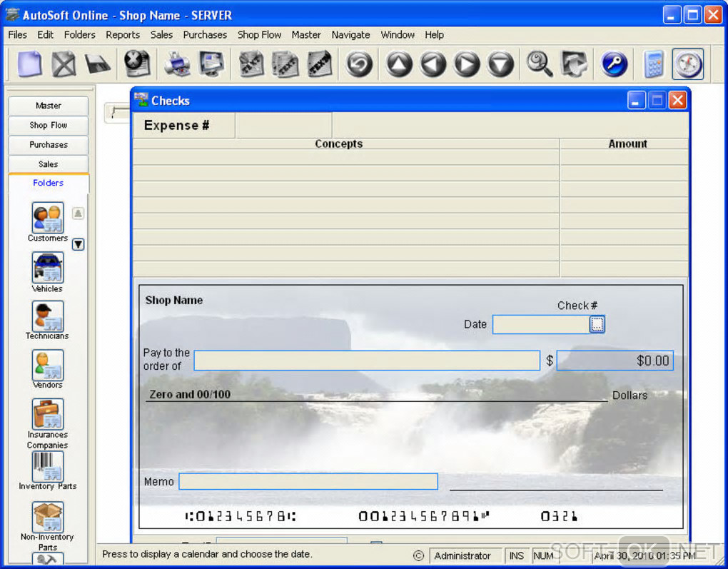Viewport: 728px width, 569px height.
Task: Open the calculator icon
Action: (x=654, y=64)
